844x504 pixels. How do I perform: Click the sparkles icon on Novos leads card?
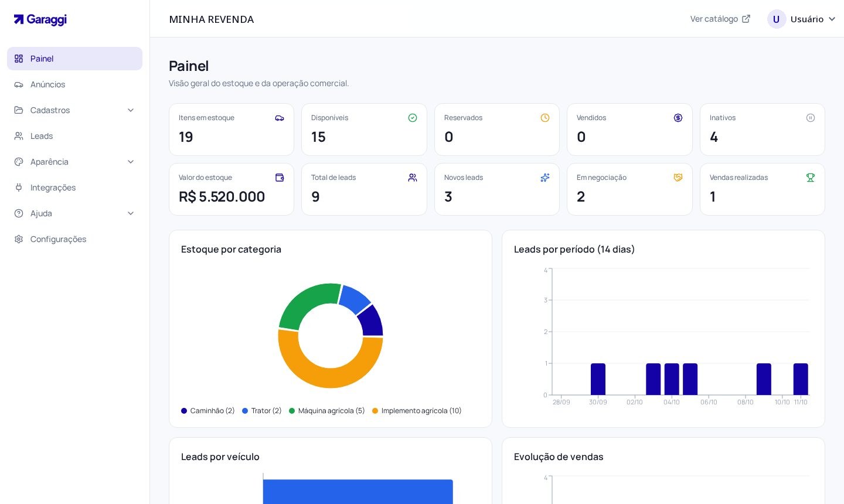tap(545, 178)
